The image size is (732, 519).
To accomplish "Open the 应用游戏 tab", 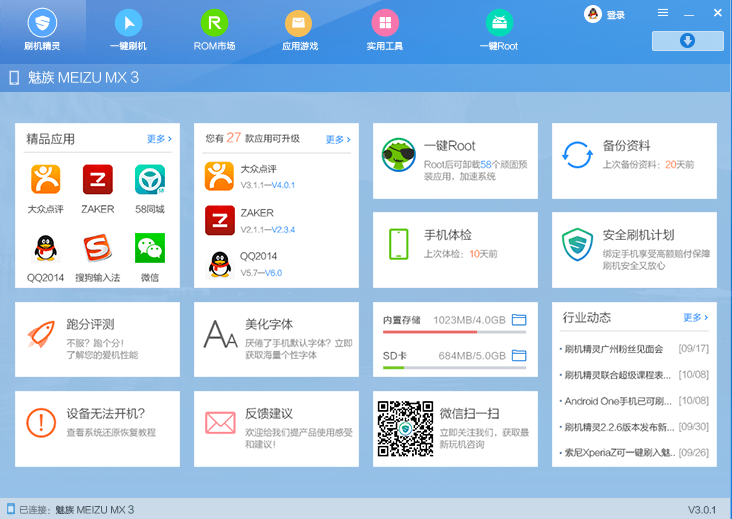I will [x=299, y=29].
